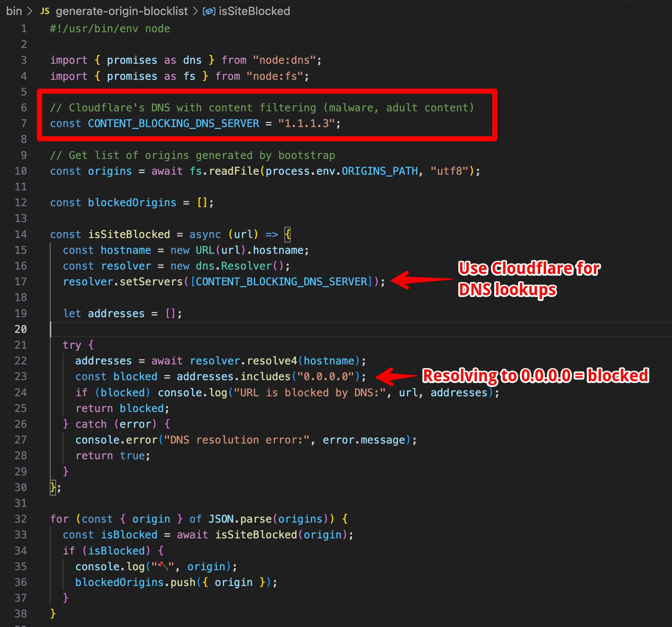Click 'error.message' on line 27

[364, 440]
